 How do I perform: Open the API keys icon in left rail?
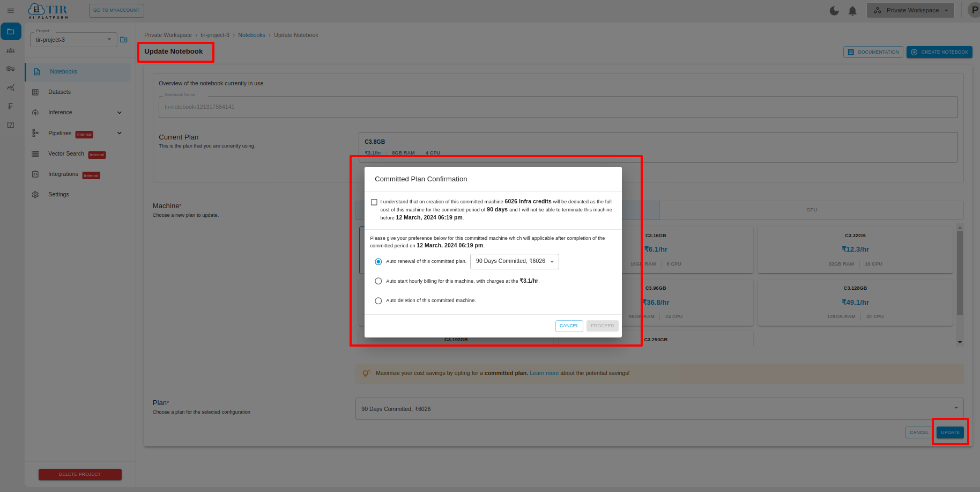[10, 69]
